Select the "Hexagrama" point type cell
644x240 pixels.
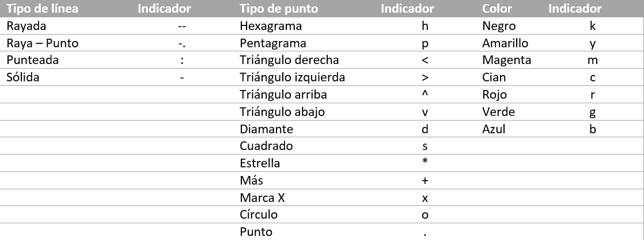[270, 26]
